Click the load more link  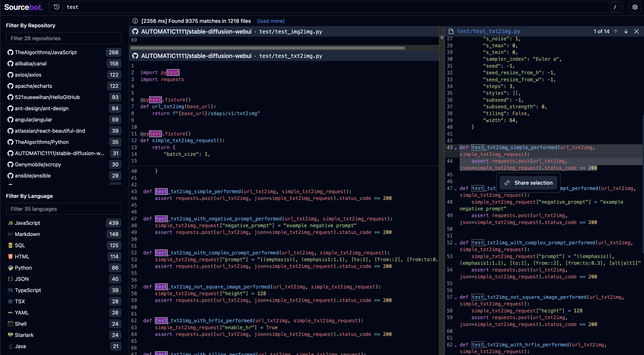click(x=270, y=21)
